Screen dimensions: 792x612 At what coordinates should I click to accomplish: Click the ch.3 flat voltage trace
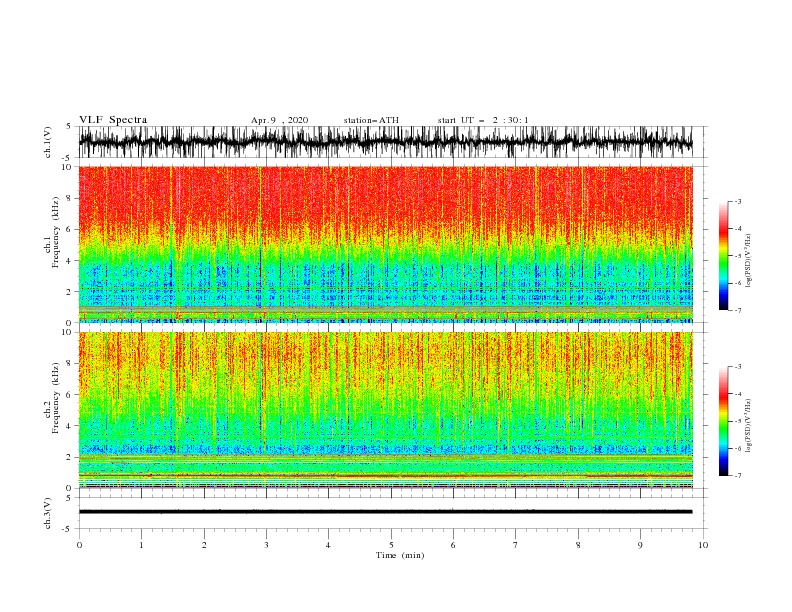pos(385,512)
